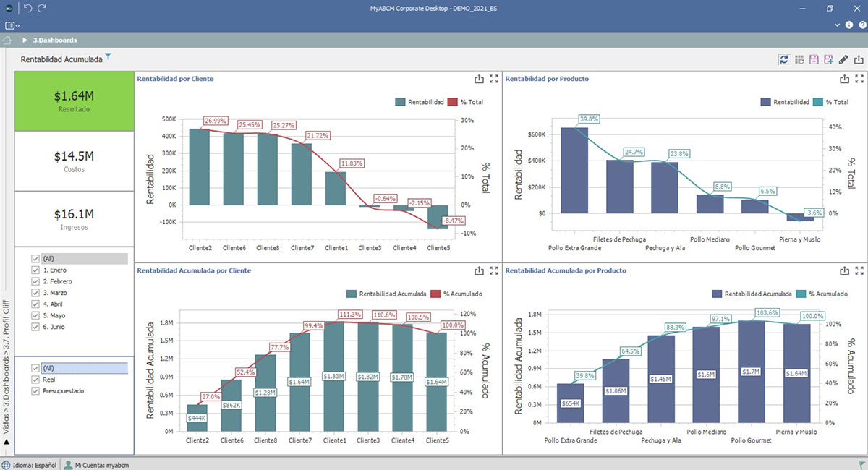This screenshot has width=868, height=470.
Task: Click the pencil edit dashboard icon
Action: pos(843,59)
